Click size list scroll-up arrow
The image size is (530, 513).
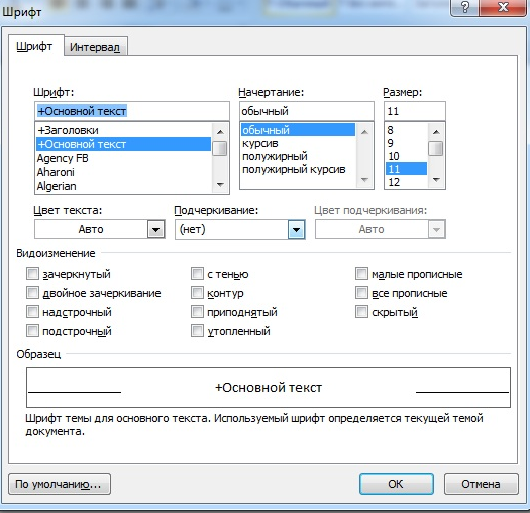pyautogui.click(x=436, y=131)
